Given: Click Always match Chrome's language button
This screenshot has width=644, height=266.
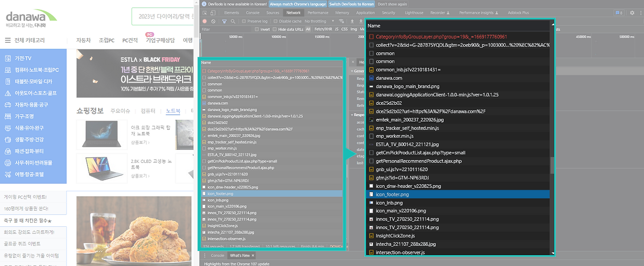Looking at the screenshot, I should 297,4.
